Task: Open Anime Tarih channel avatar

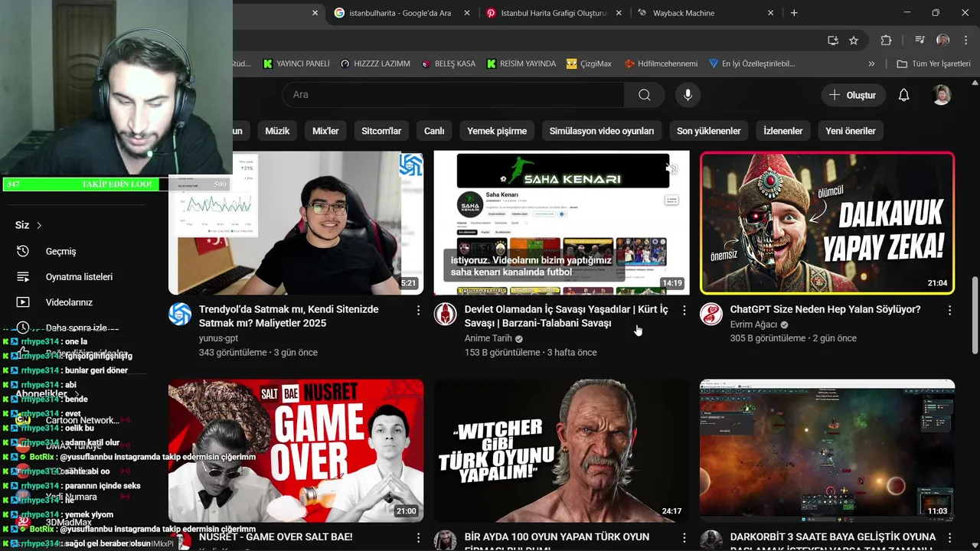Action: coord(446,314)
